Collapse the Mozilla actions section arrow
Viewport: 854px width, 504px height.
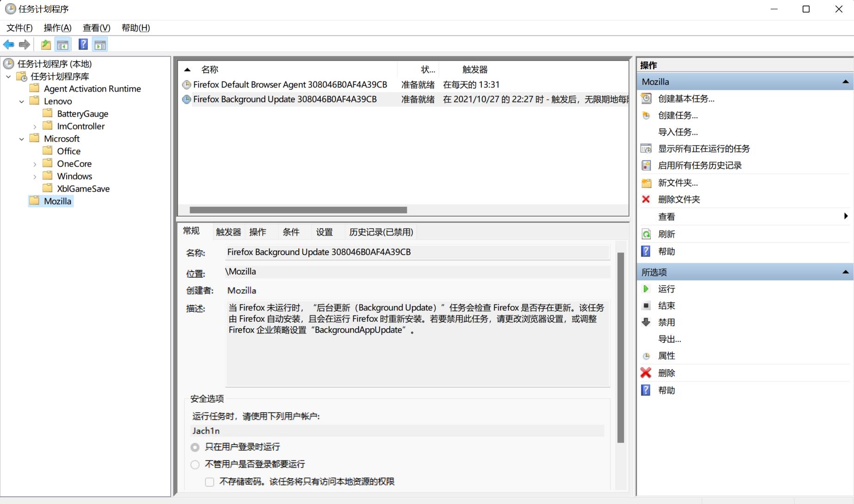pyautogui.click(x=846, y=82)
